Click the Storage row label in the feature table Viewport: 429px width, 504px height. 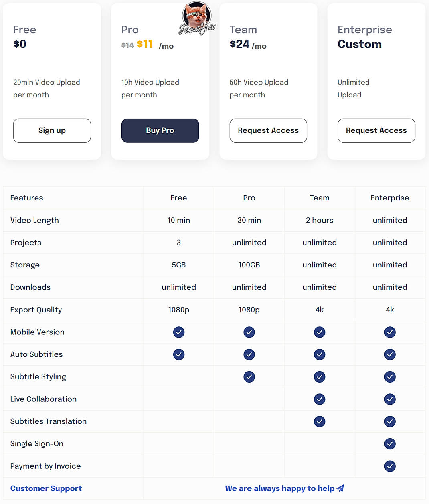click(x=25, y=265)
